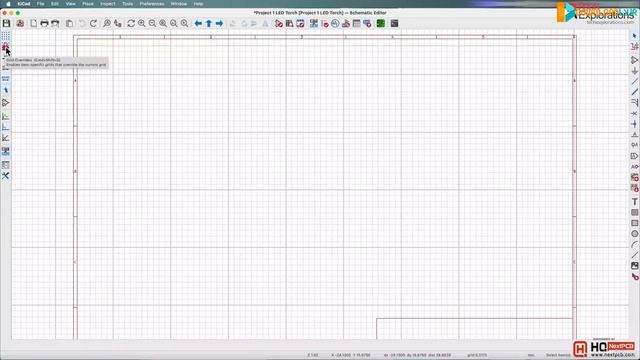Image resolution: width=640 pixels, height=360 pixels.
Task: Open the Preferences menu
Action: [x=152, y=4]
